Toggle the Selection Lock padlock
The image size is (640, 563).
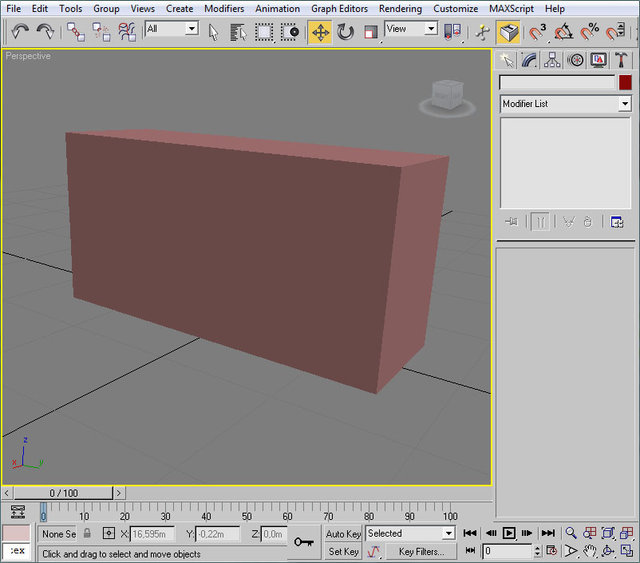(87, 534)
